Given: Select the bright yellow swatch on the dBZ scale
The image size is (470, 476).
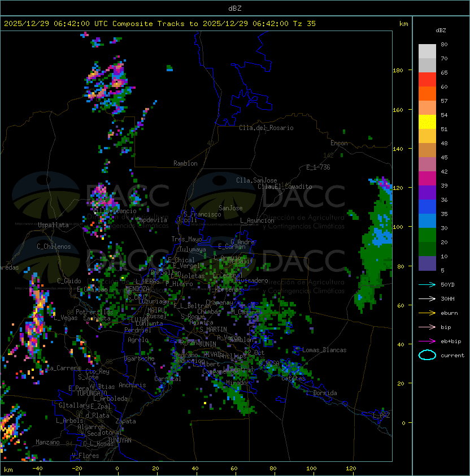Looking at the screenshot, I should tap(427, 122).
